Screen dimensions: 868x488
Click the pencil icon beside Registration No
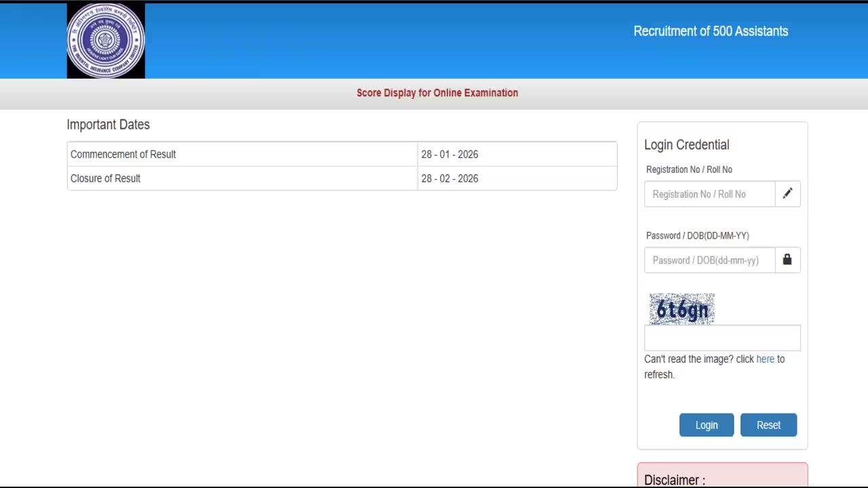[787, 194]
